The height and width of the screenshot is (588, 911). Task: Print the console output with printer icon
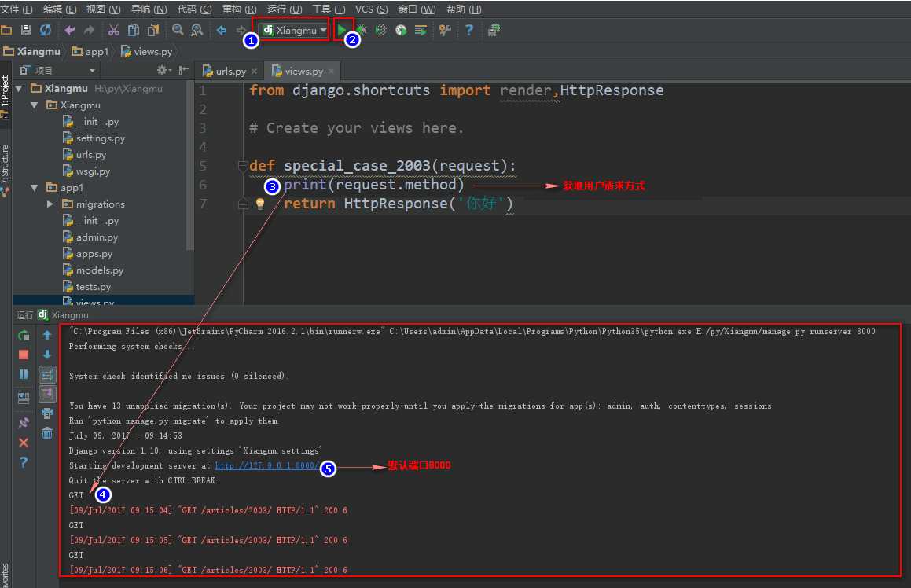pyautogui.click(x=47, y=413)
